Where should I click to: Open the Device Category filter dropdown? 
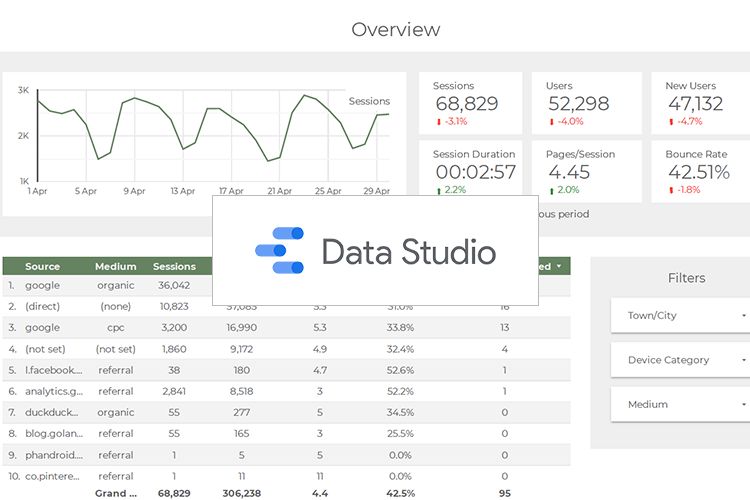[x=680, y=360]
